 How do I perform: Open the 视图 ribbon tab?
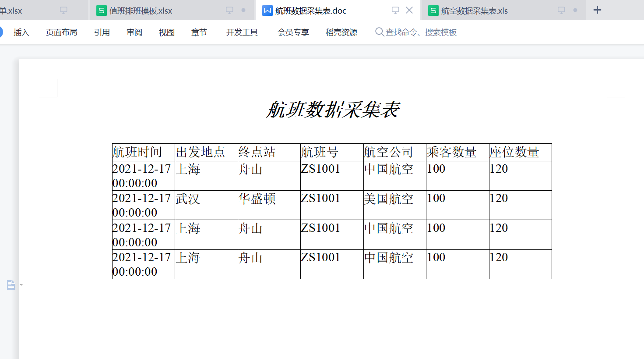(x=167, y=32)
